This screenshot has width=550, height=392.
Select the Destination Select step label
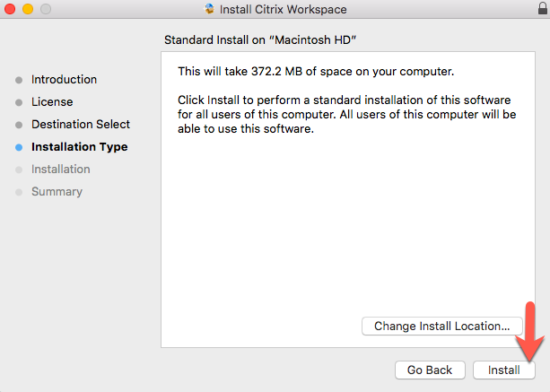[x=81, y=125]
